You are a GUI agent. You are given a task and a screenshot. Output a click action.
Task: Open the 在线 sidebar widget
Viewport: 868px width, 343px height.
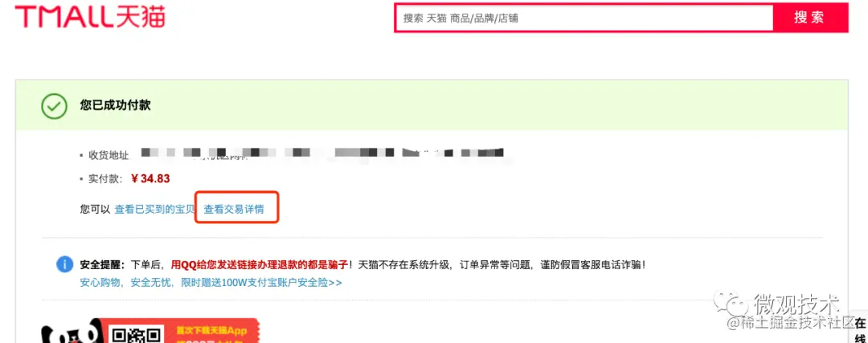coord(860,329)
